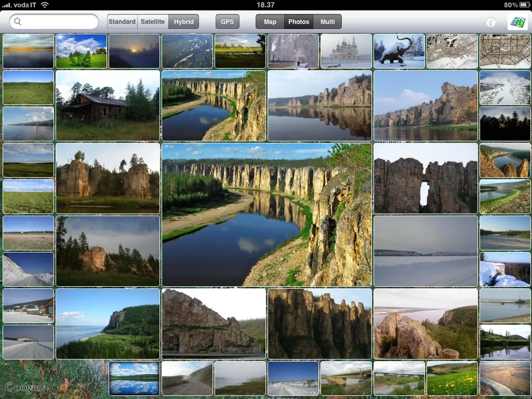Open the rocky outcrop overlooking sandy river photo
The height and width of the screenshot is (399, 532).
click(x=426, y=324)
